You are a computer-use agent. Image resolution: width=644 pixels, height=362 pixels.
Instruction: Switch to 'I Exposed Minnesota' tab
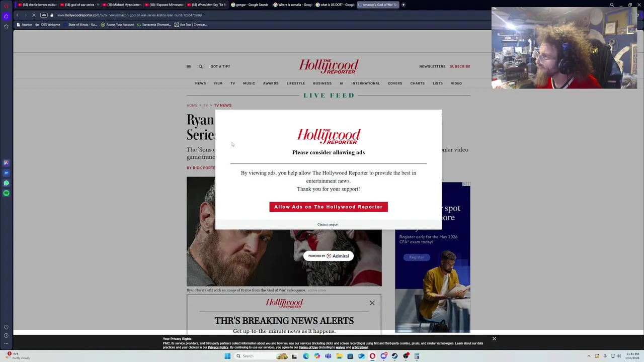164,5
